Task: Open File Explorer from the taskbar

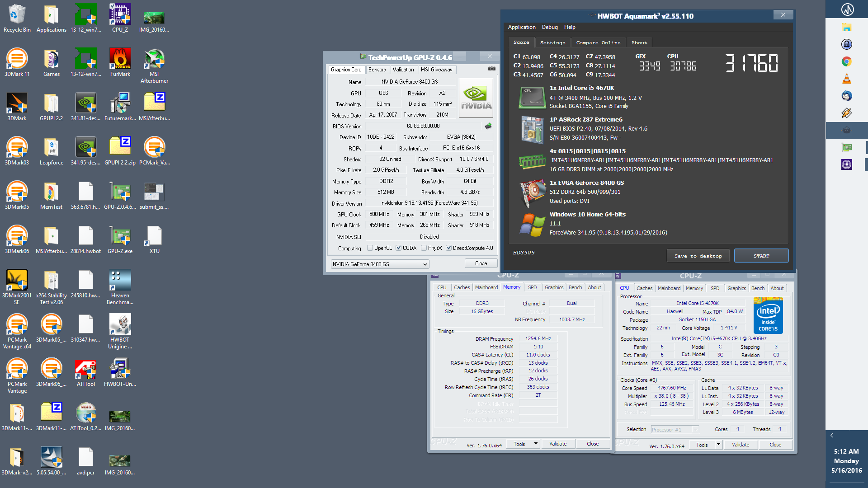Action: tap(846, 28)
